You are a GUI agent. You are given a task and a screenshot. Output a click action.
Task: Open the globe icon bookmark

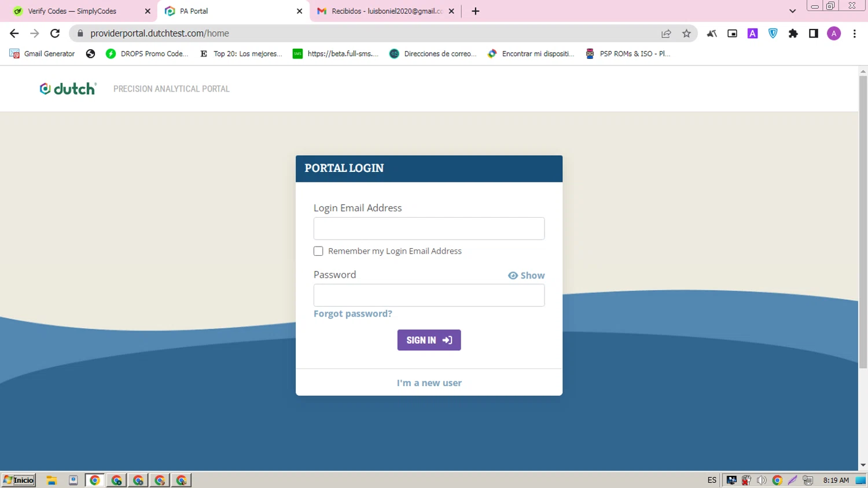(90, 54)
